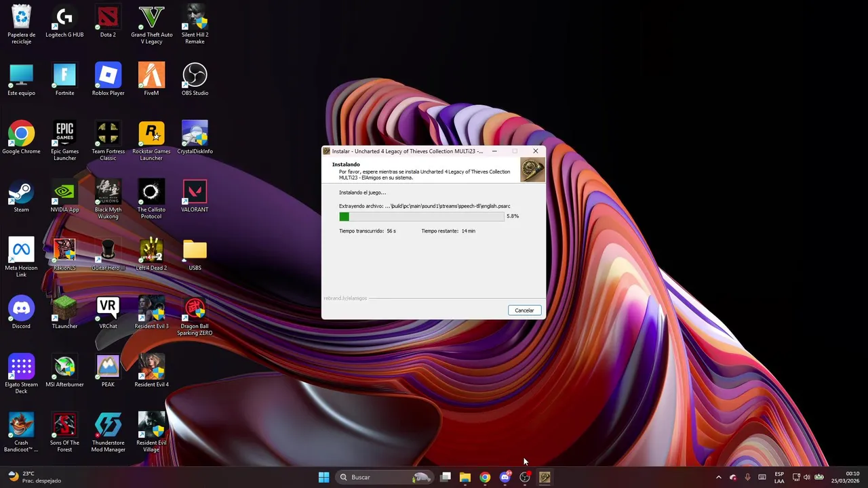Select the VRChat desktop shortcut
868x488 pixels.
tap(108, 313)
